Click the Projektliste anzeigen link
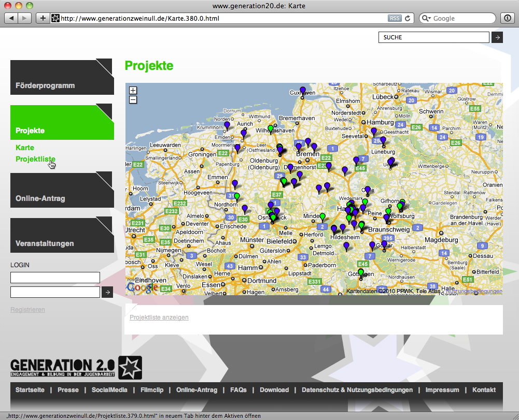This screenshot has width=519, height=420. coord(159,317)
